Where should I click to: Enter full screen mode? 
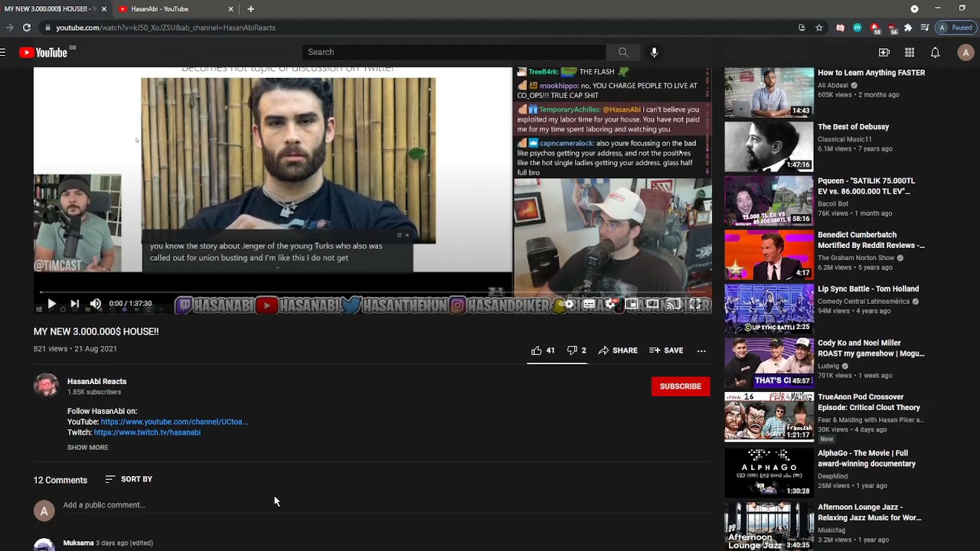695,304
